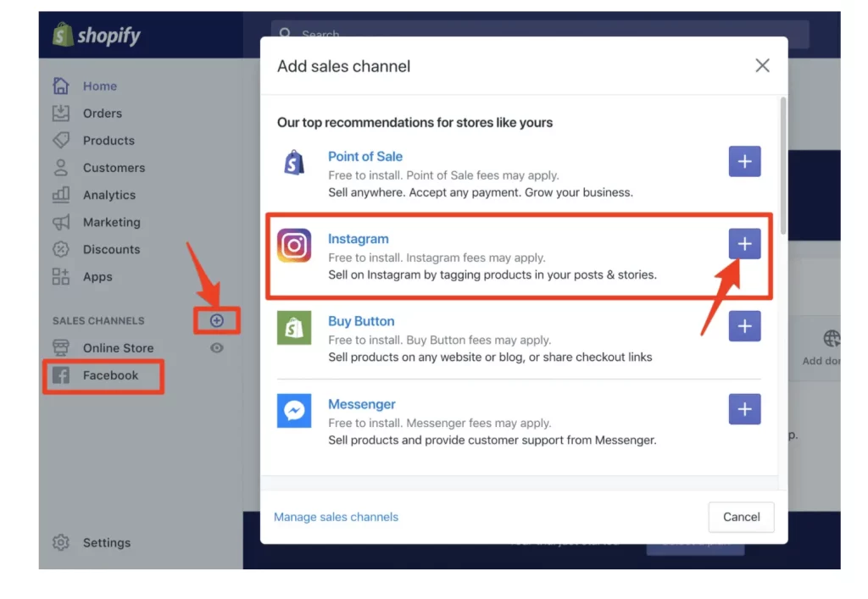Open Analytics menu item
This screenshot has width=868, height=599.
(x=109, y=195)
